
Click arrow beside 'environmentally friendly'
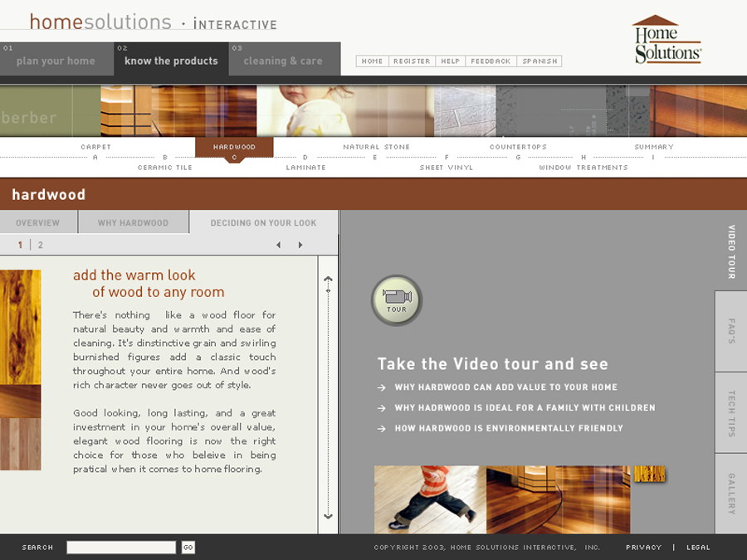coord(382,429)
